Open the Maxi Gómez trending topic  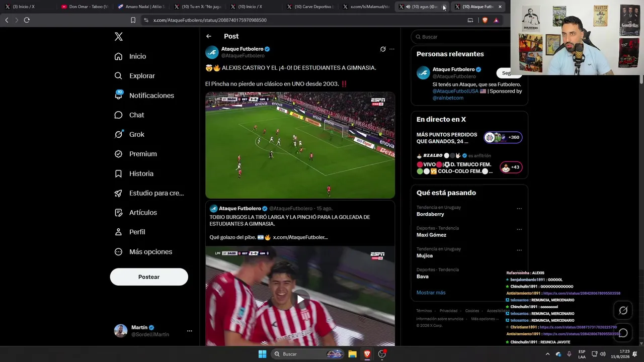pyautogui.click(x=431, y=235)
